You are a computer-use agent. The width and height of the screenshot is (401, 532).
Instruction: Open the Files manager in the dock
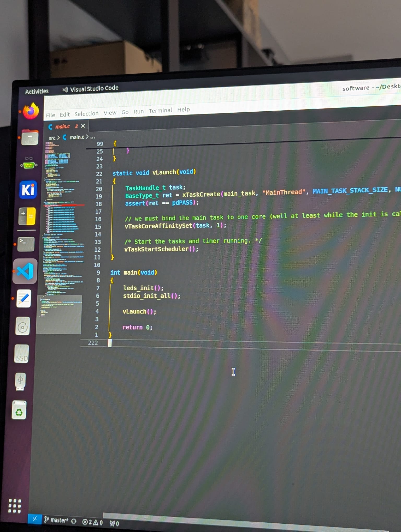[x=30, y=137]
